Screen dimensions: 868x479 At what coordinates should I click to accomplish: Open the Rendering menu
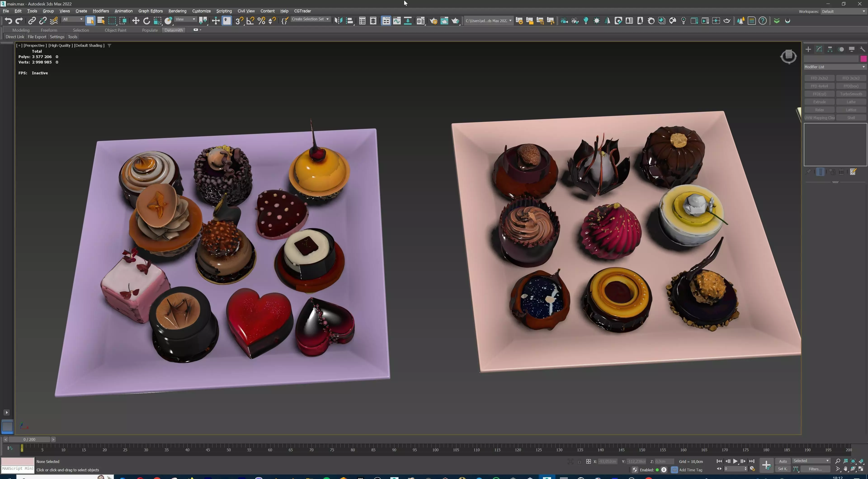tap(177, 11)
